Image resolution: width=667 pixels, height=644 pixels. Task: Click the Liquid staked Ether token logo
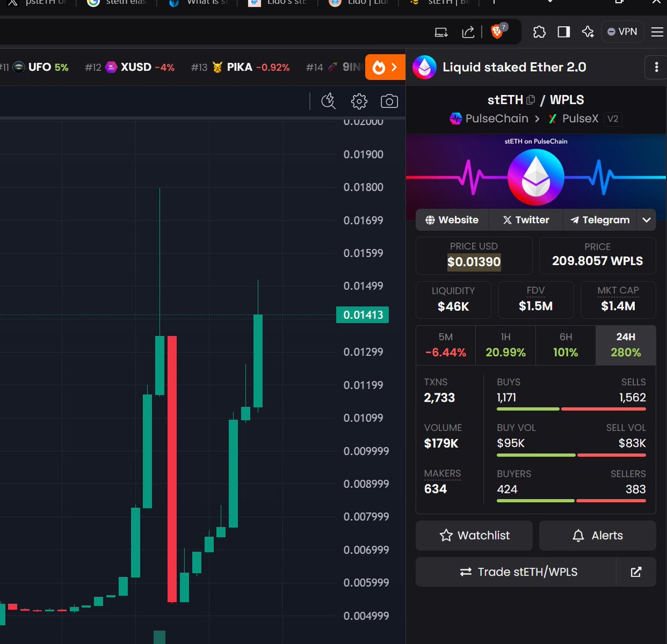click(425, 67)
